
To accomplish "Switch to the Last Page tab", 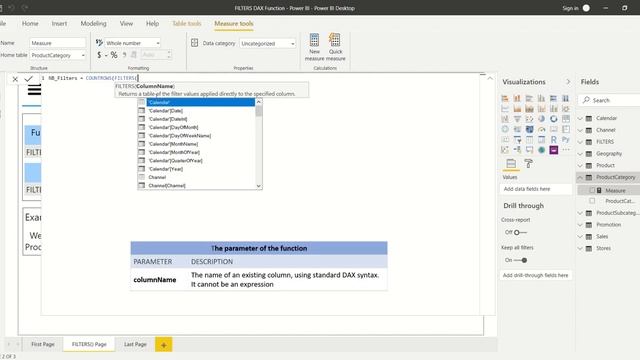I will point(135,344).
